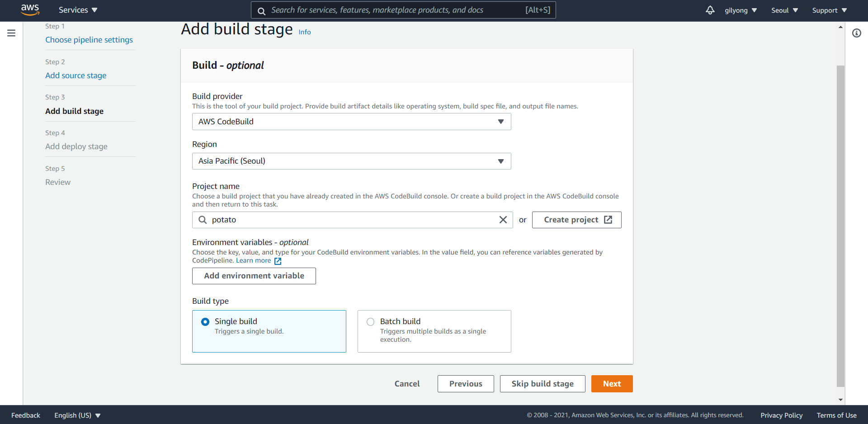Focus the top services search box

pos(403,10)
